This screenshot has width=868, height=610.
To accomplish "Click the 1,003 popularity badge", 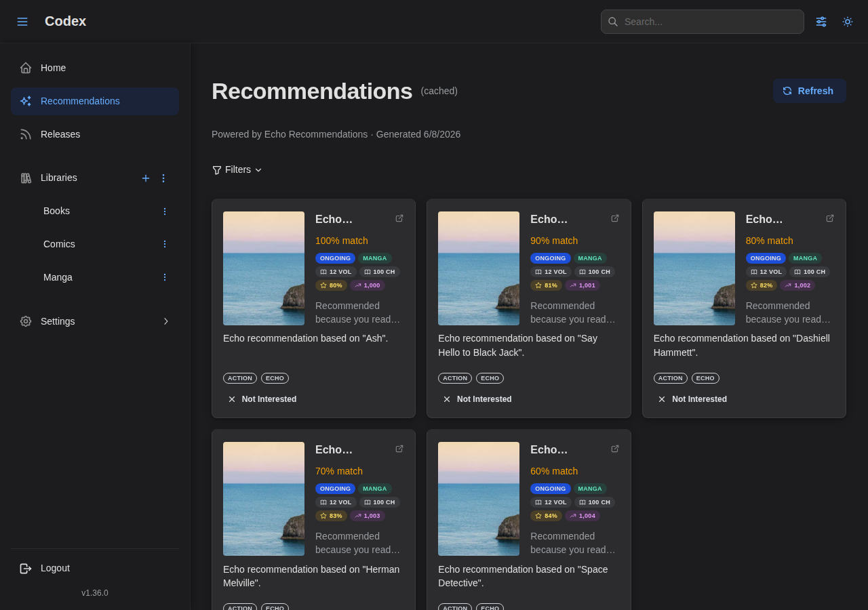I will coord(368,516).
